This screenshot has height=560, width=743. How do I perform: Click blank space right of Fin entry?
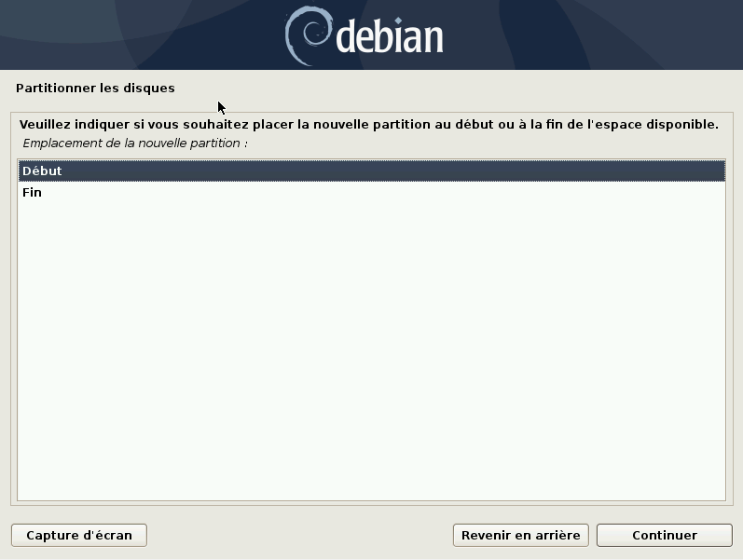pyautogui.click(x=379, y=192)
